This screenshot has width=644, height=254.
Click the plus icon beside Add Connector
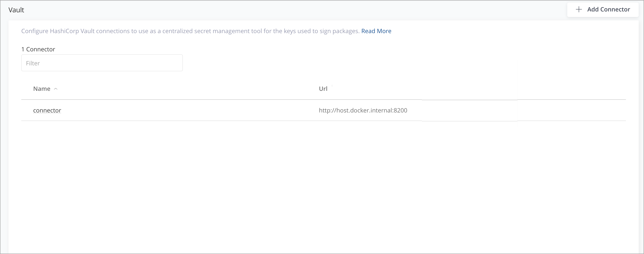coord(579,10)
